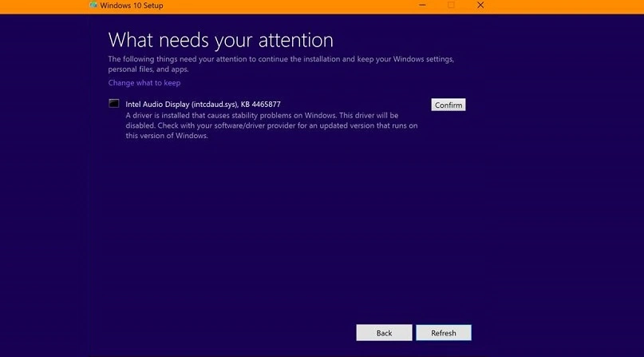Click the Intel Audio Display driver icon

click(114, 103)
